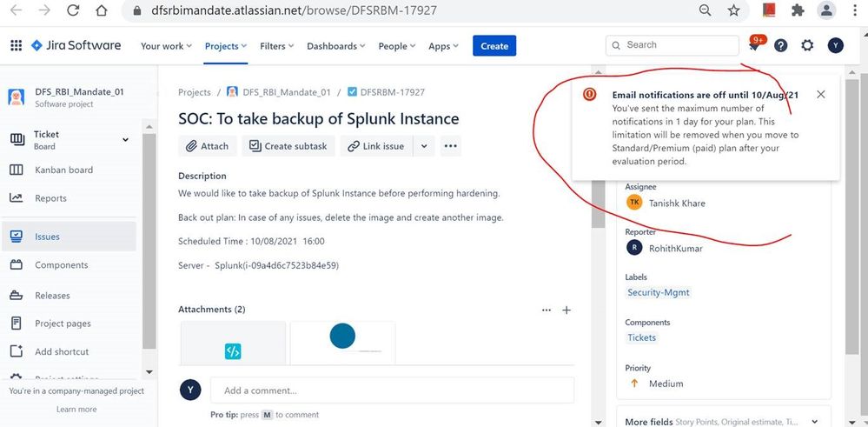This screenshot has height=427, width=868.
Task: Open the Projects breadcrumb link
Action: pyautogui.click(x=195, y=92)
